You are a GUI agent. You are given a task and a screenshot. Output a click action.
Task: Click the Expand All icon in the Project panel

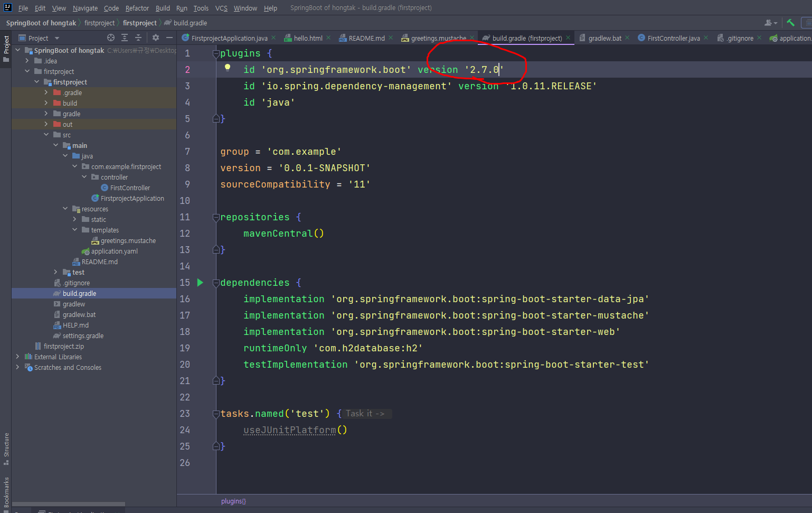pyautogui.click(x=125, y=38)
